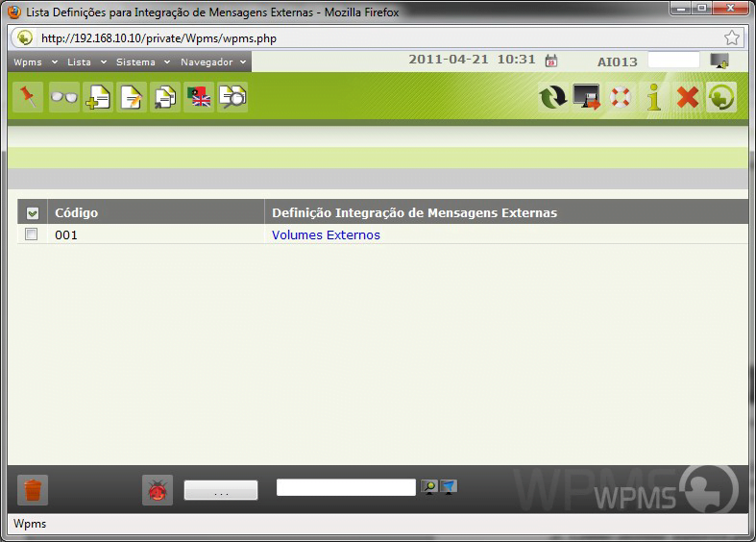Check the checkbox for row 001

pos(32,234)
